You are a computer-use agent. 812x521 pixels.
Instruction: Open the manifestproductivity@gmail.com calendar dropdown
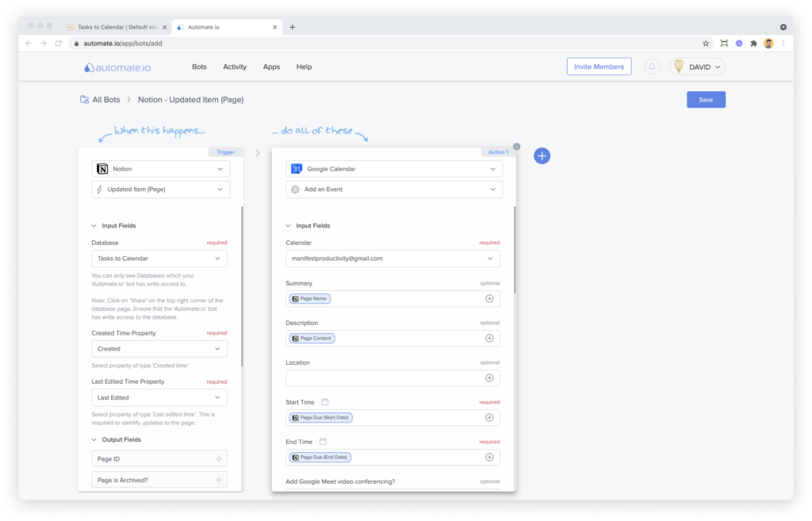pos(393,259)
